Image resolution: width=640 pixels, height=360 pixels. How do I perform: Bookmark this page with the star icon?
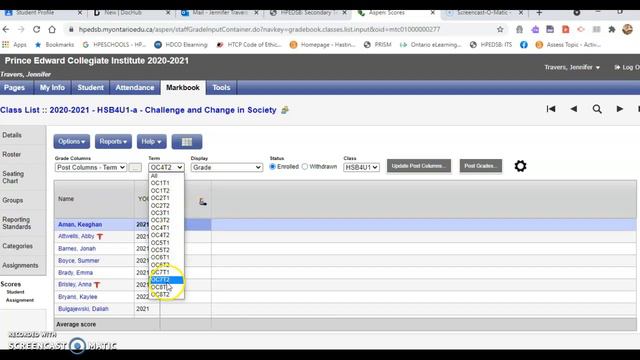click(500, 29)
